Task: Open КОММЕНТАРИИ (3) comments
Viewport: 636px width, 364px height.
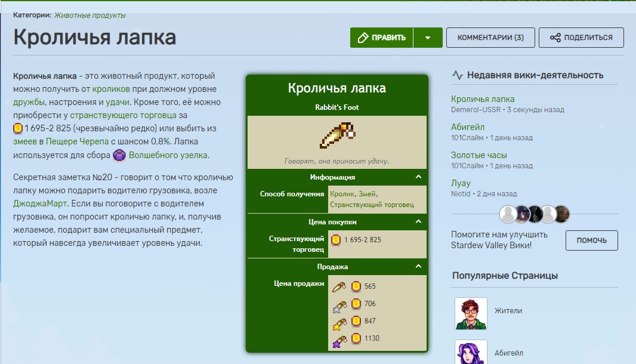Action: click(x=490, y=38)
